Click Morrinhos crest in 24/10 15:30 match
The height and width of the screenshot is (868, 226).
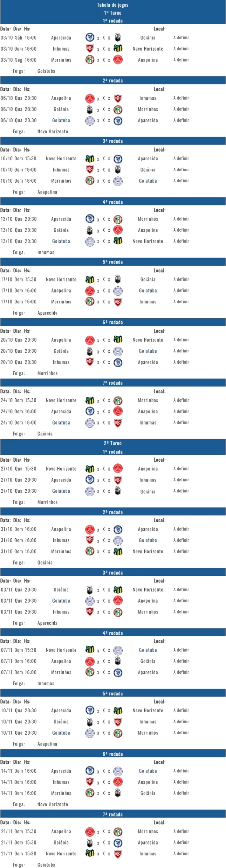click(118, 400)
